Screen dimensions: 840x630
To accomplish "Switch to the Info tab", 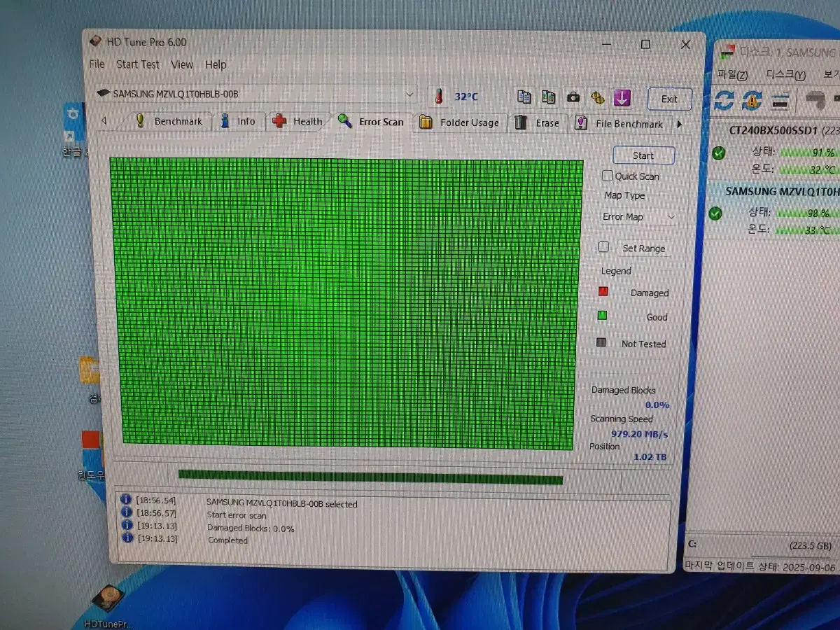I will (x=239, y=121).
